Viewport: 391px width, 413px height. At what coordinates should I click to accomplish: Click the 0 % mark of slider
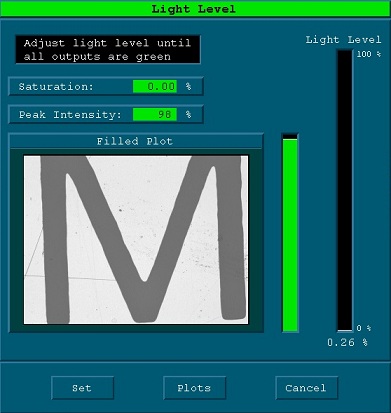coord(364,328)
